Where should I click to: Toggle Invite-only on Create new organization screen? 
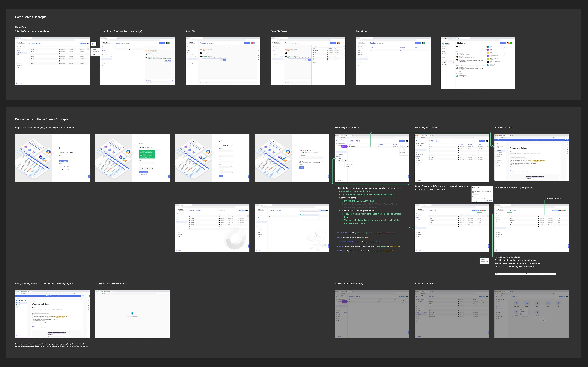click(x=322, y=161)
